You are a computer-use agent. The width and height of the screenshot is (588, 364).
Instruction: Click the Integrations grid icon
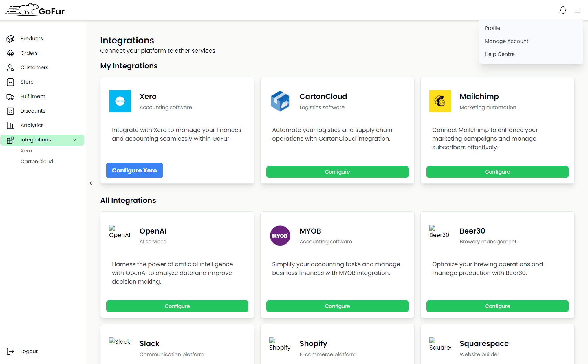pyautogui.click(x=10, y=140)
